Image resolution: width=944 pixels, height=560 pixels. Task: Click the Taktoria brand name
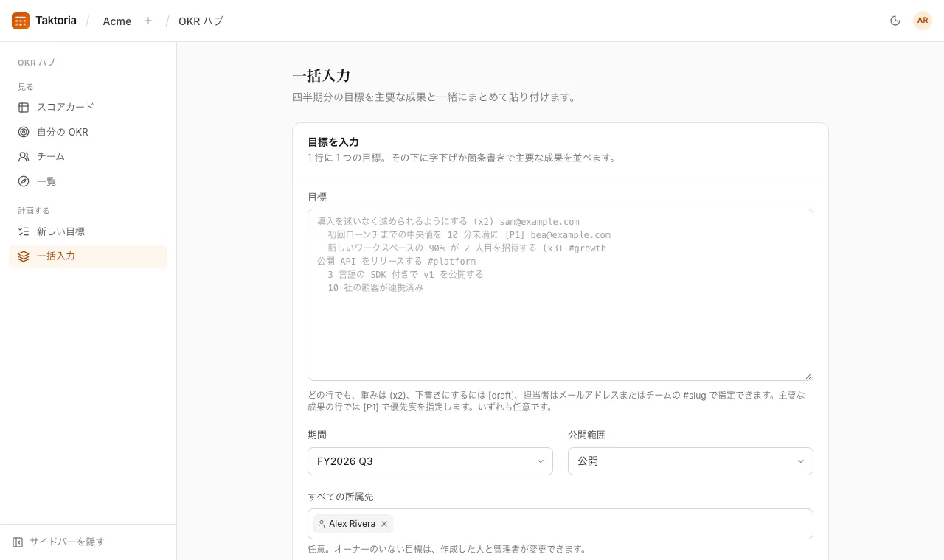(x=56, y=21)
